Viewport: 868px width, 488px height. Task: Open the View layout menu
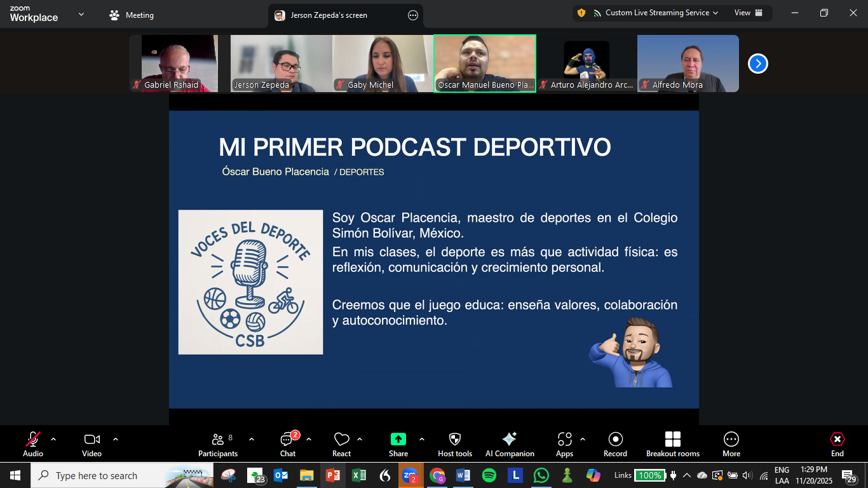[748, 13]
